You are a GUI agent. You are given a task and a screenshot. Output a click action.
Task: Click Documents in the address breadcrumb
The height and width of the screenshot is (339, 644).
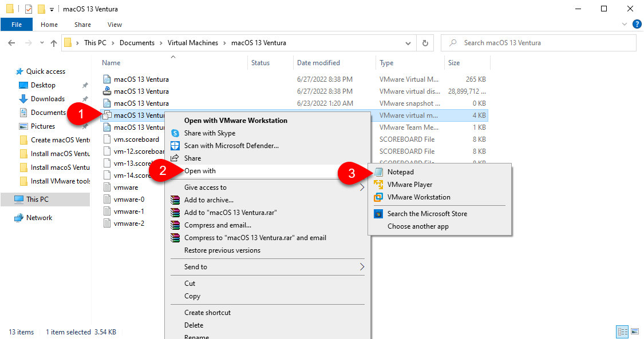coord(137,43)
